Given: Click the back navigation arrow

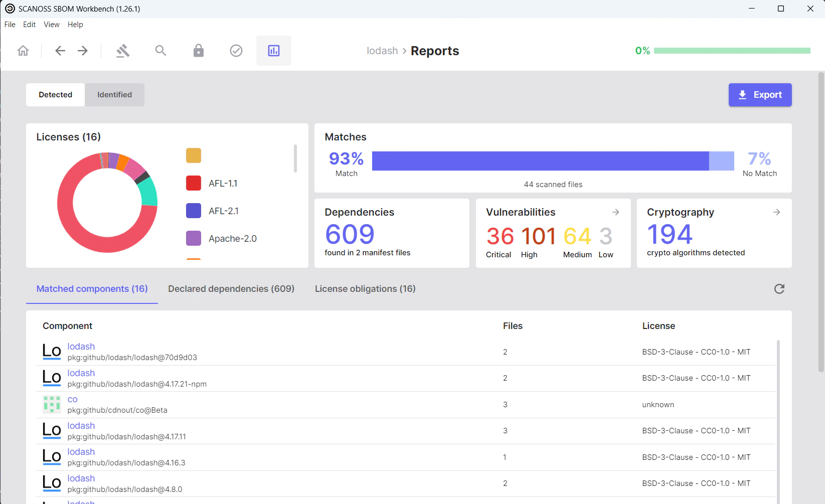Looking at the screenshot, I should (x=60, y=50).
